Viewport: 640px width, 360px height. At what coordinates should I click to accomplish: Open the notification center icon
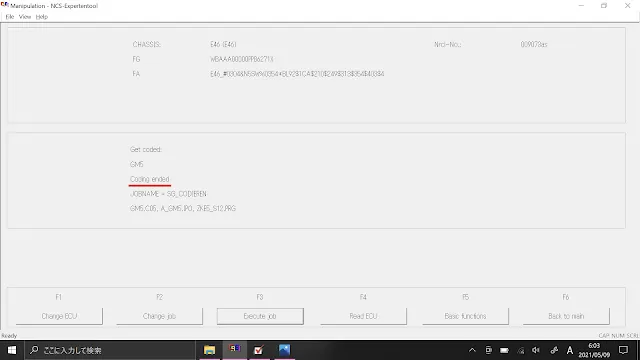coord(623,350)
